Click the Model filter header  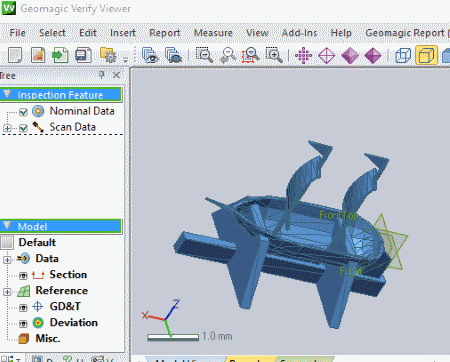tap(61, 226)
